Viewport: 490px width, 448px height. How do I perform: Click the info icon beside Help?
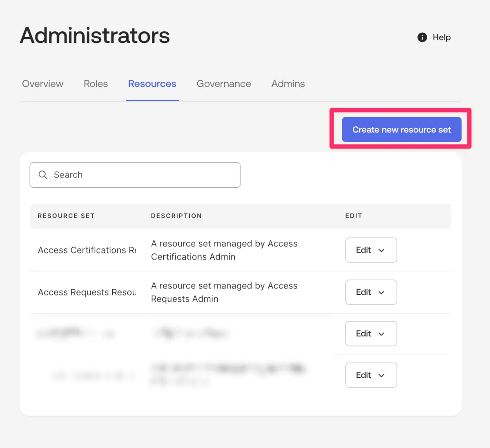[422, 38]
